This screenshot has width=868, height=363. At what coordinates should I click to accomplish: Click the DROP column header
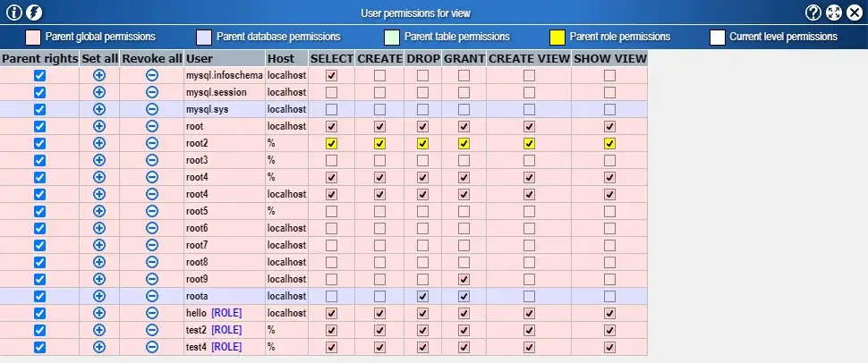(x=423, y=59)
